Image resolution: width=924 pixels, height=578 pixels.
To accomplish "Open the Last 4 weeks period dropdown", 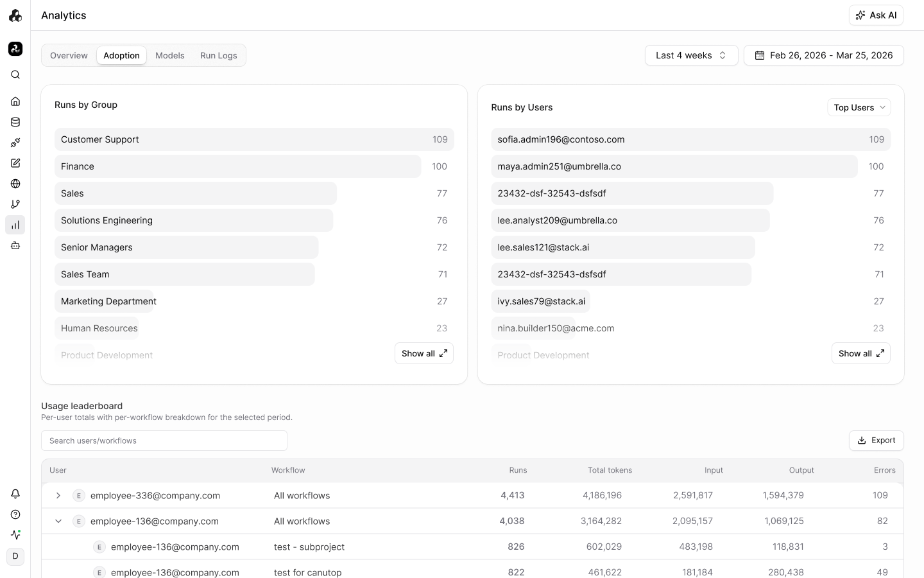I will coord(691,55).
